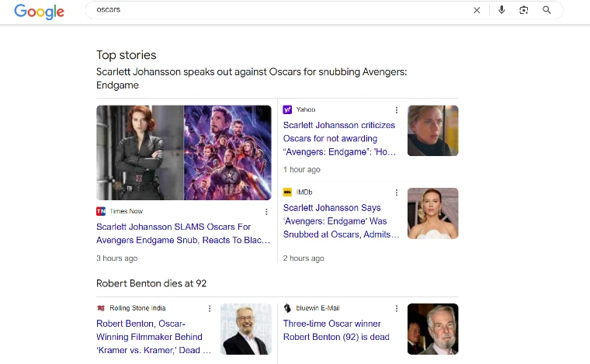Click the 'Times Now' source name

(126, 211)
